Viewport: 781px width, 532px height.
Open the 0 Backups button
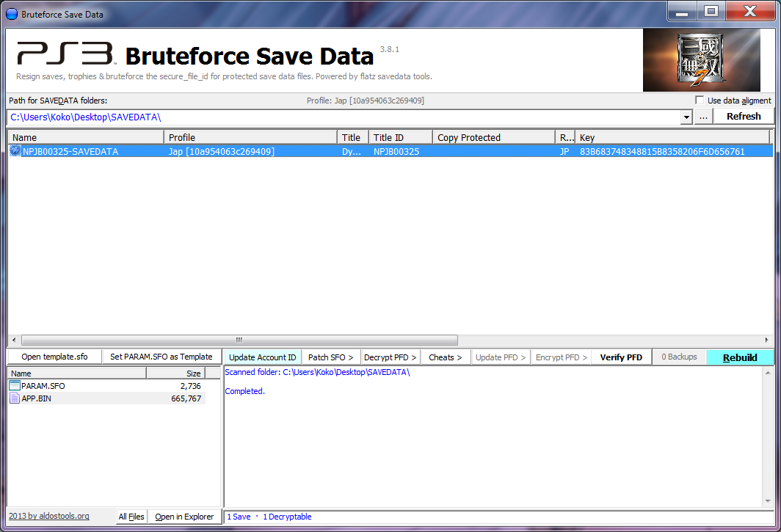tap(679, 357)
